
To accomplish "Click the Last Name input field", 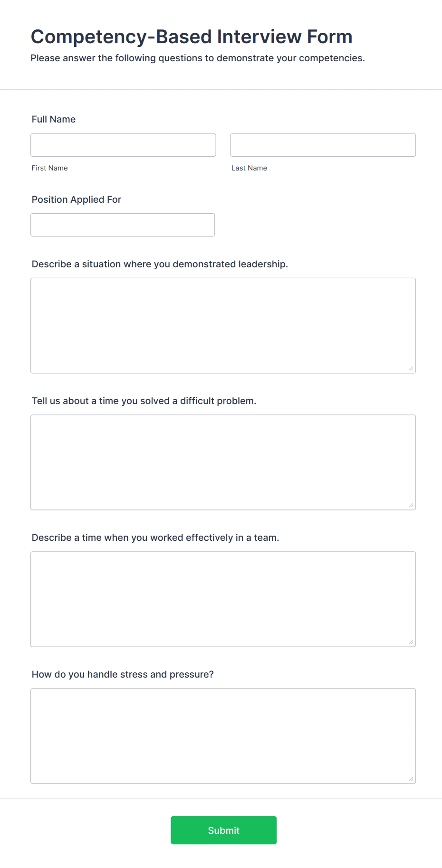I will [x=323, y=145].
